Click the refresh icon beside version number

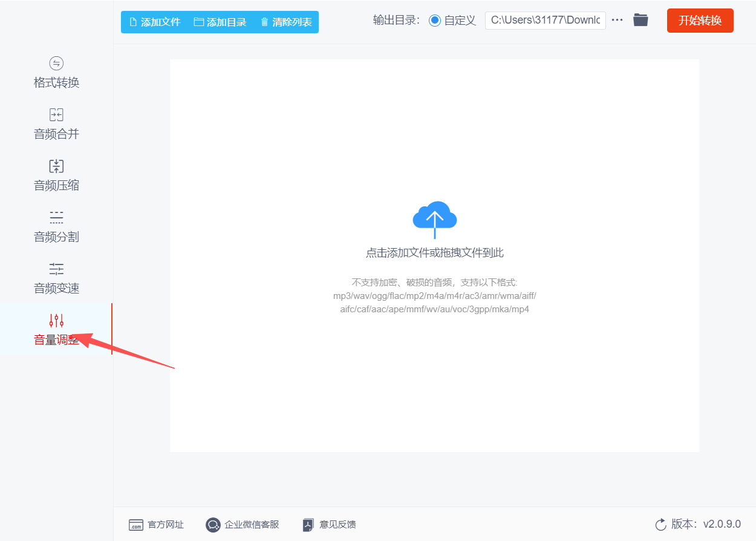click(x=660, y=524)
